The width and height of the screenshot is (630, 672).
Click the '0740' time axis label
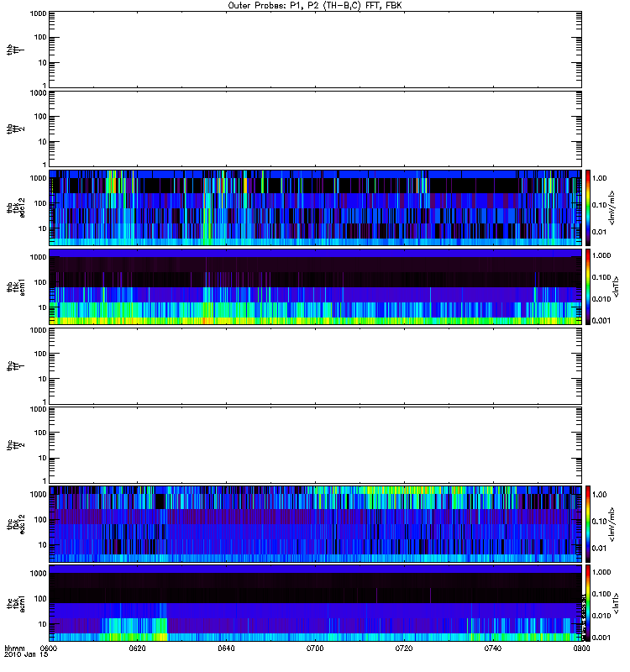click(x=493, y=648)
